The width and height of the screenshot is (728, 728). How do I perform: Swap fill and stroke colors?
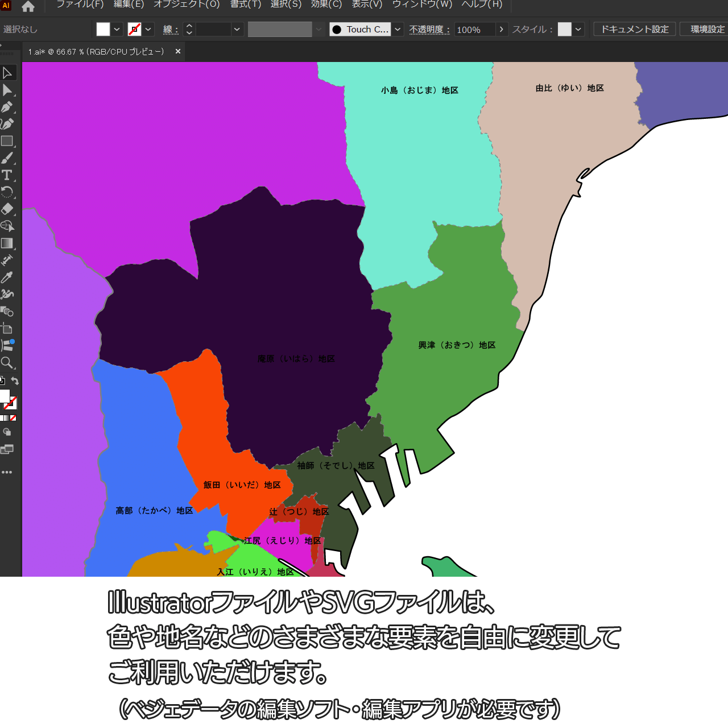pyautogui.click(x=15, y=381)
